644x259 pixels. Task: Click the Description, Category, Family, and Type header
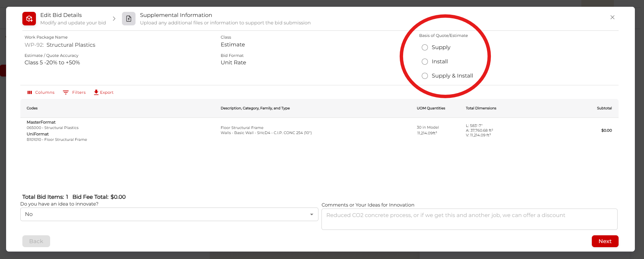coord(255,108)
